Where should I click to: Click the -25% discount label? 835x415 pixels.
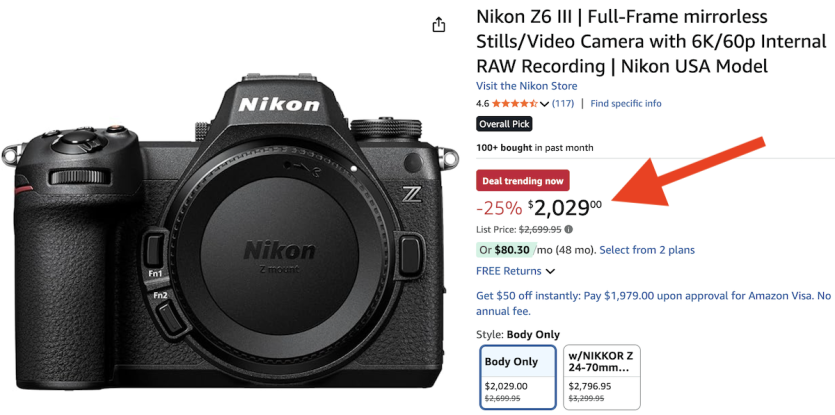499,208
